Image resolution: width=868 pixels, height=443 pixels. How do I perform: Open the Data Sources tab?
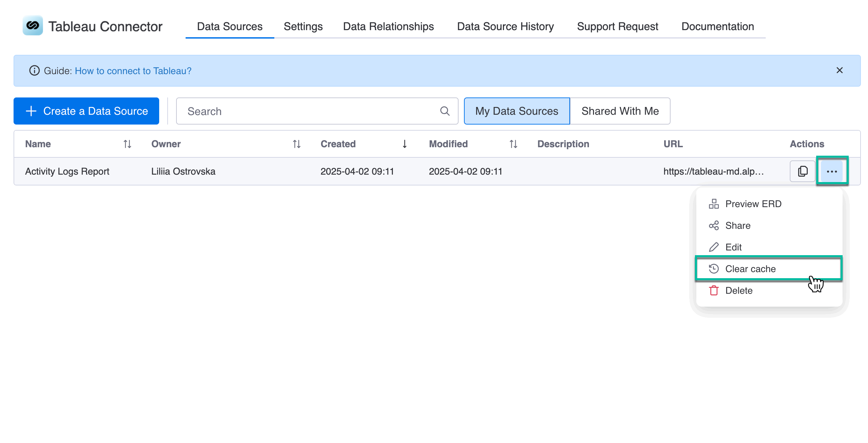point(230,26)
